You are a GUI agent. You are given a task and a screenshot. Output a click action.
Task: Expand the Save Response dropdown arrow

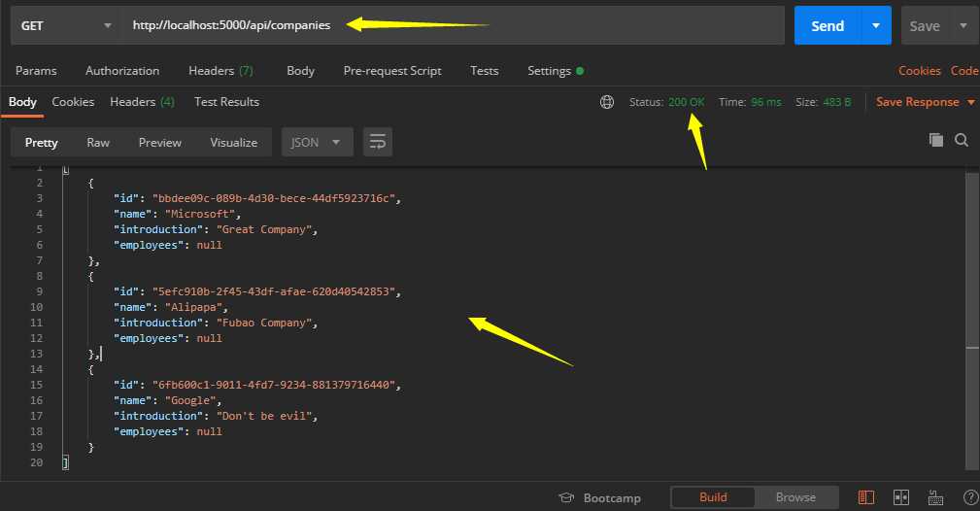[970, 102]
